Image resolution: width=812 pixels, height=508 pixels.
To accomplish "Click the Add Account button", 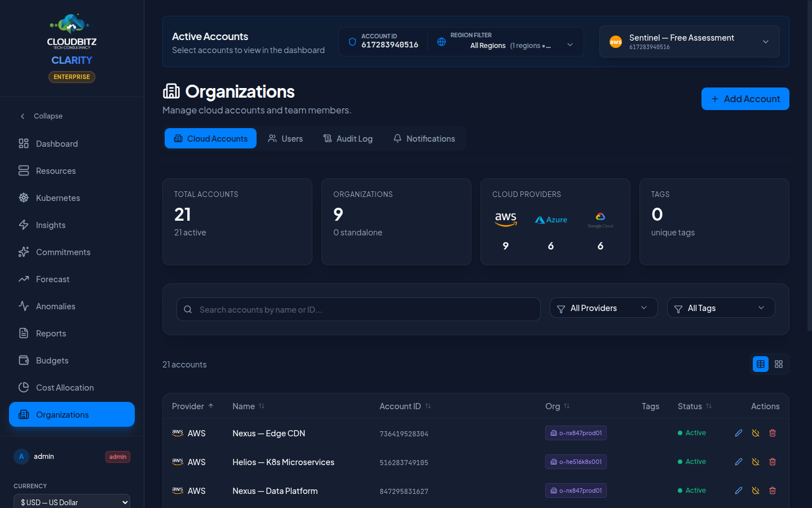I will click(745, 99).
